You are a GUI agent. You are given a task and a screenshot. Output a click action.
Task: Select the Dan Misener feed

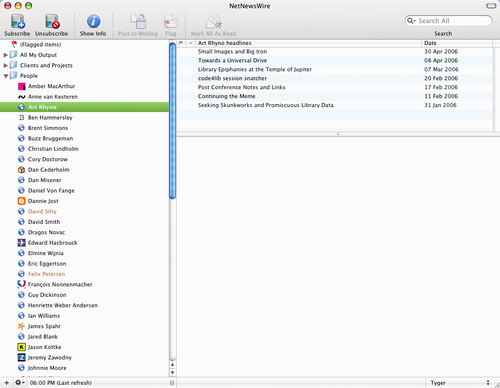pos(45,180)
